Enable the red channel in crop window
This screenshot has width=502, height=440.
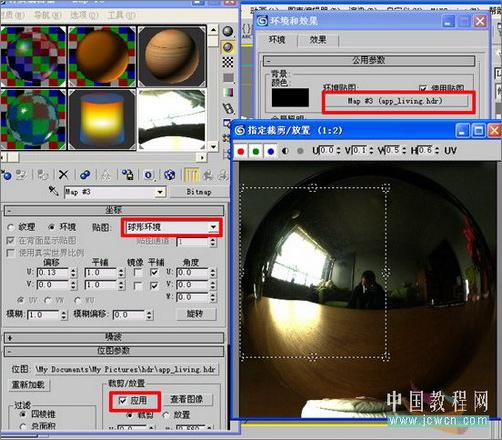coord(241,151)
